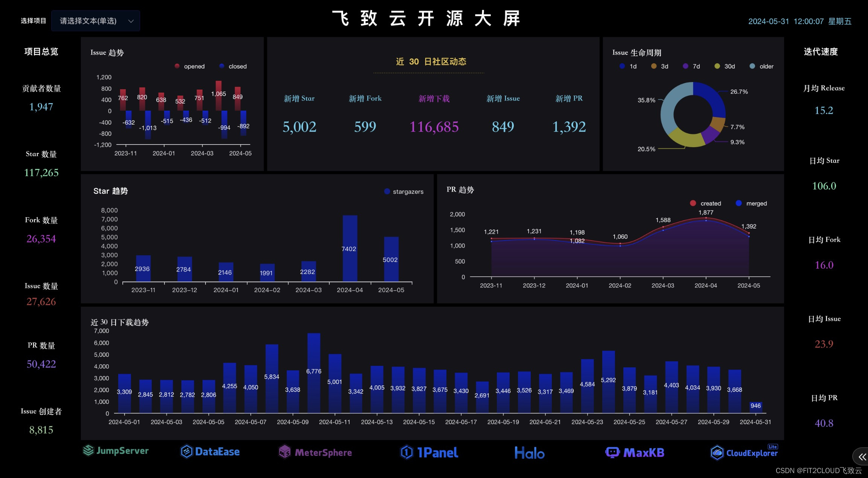
Task: Click the monthly Release value 15.2
Action: 824,111
